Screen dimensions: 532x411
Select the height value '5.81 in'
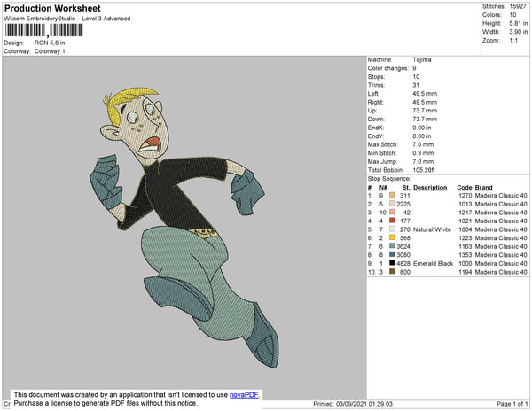tap(519, 23)
